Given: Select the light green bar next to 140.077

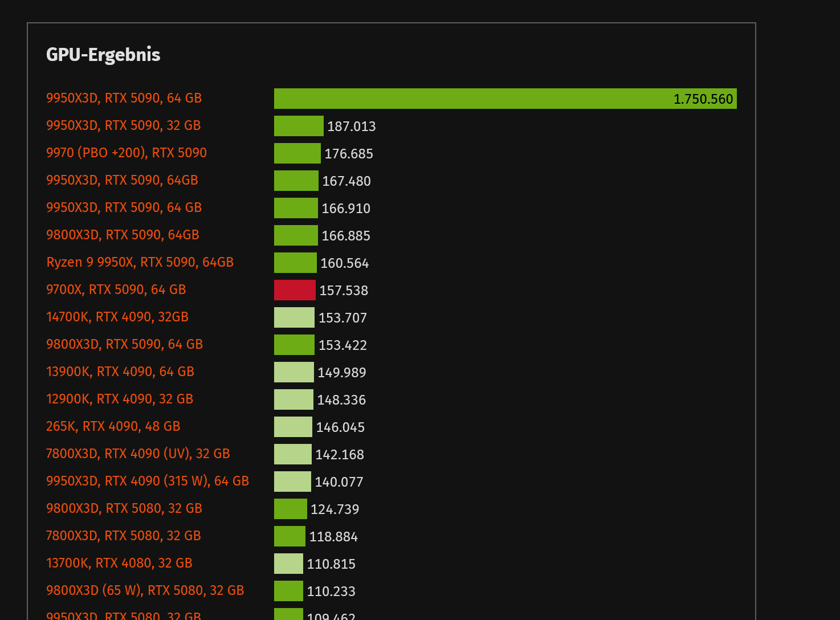Looking at the screenshot, I should [292, 482].
